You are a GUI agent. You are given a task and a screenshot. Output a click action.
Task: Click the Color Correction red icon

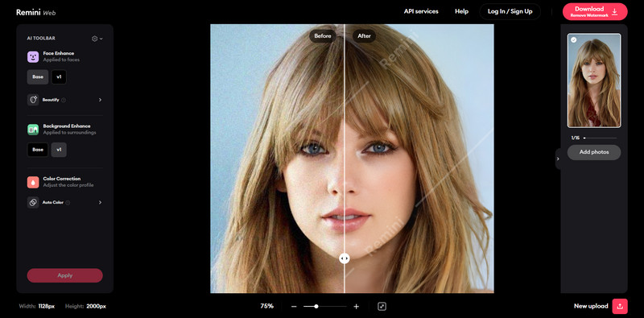pos(33,182)
